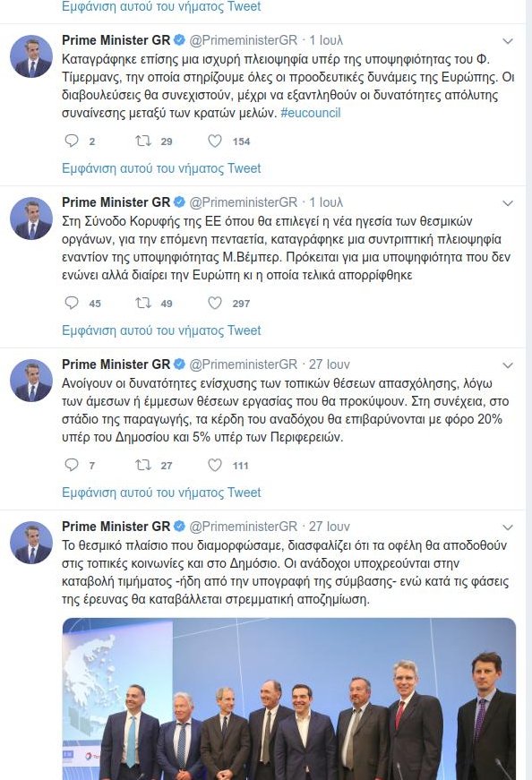Image resolution: width=532 pixels, height=780 pixels.
Task: Reply to the Τίμερμανς tweet
Action: tap(72, 141)
